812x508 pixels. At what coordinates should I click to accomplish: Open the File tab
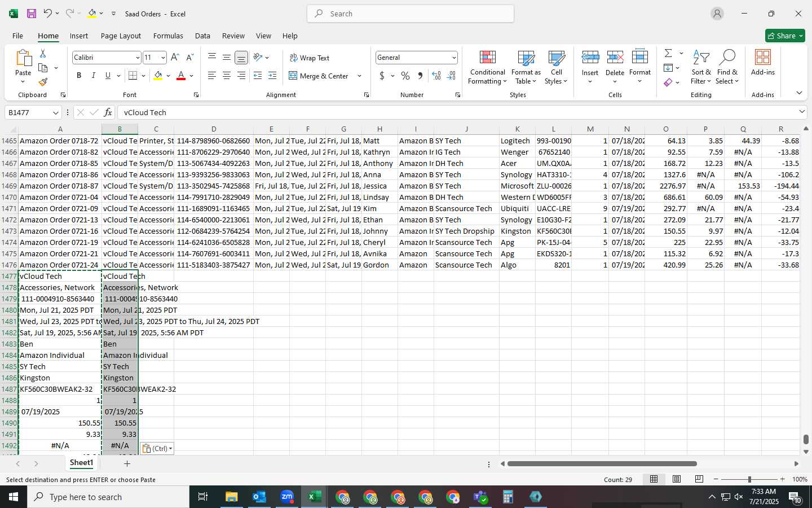(x=17, y=36)
